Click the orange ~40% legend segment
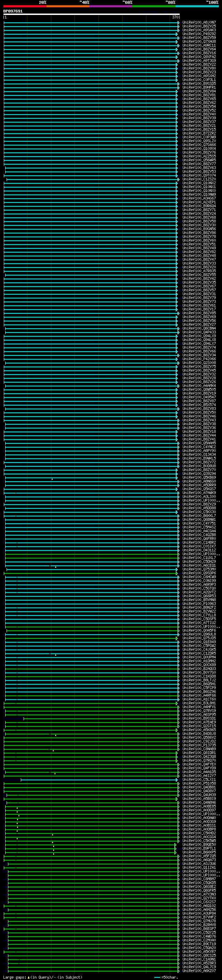 [x=68, y=6]
